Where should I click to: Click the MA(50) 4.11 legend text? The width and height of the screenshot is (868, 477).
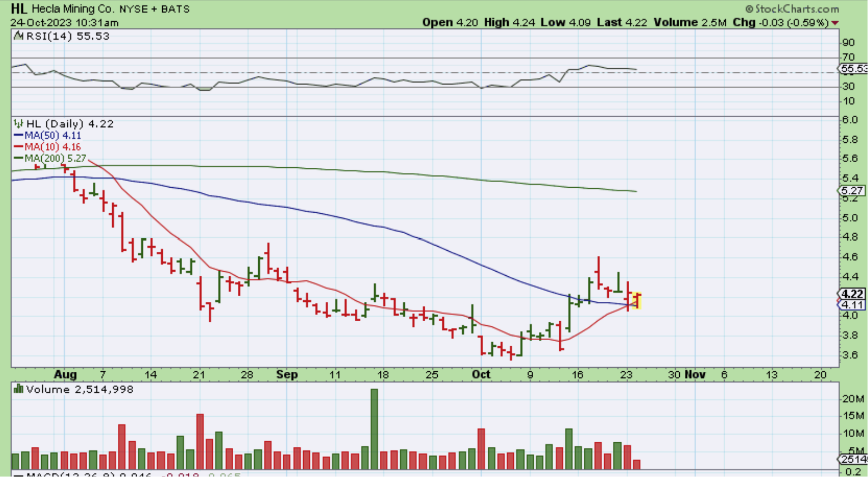53,135
